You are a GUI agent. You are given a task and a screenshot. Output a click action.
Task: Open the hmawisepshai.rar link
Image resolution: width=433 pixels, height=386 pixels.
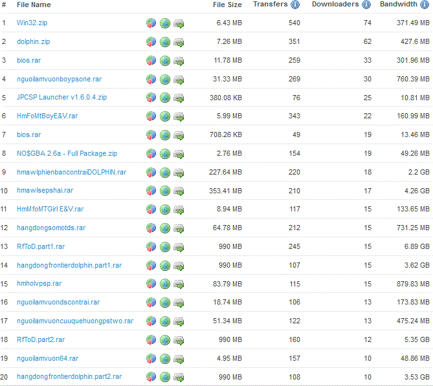45,190
